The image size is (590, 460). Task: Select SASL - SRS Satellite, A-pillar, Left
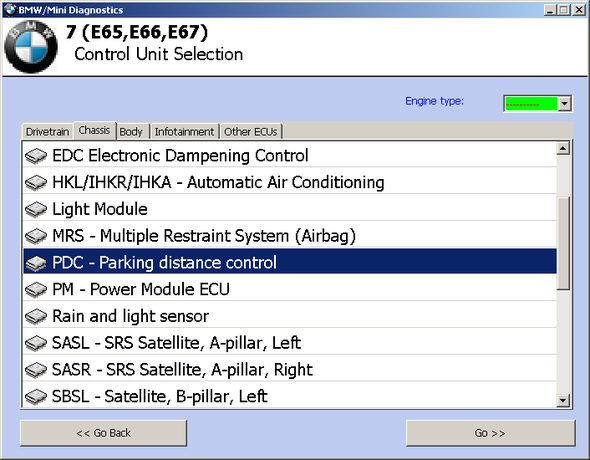click(x=290, y=343)
